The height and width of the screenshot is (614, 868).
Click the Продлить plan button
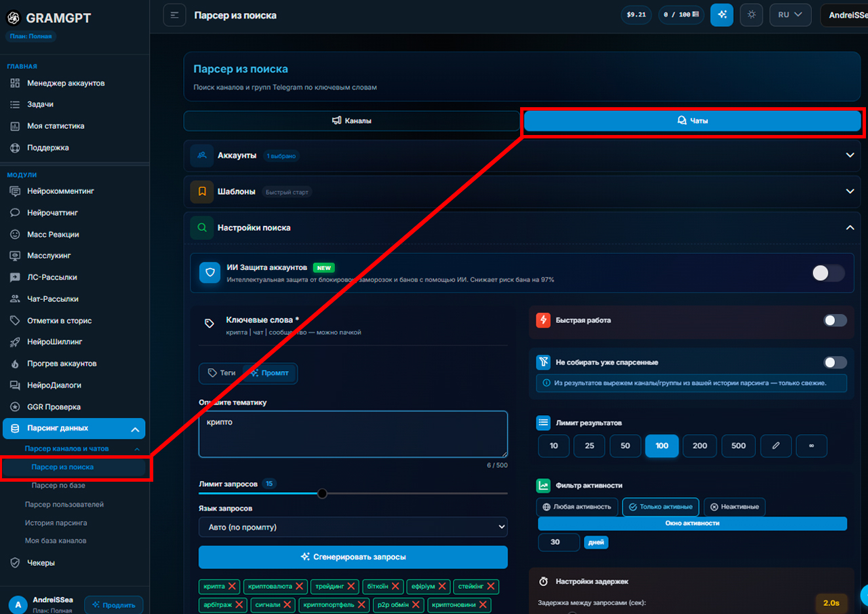114,605
